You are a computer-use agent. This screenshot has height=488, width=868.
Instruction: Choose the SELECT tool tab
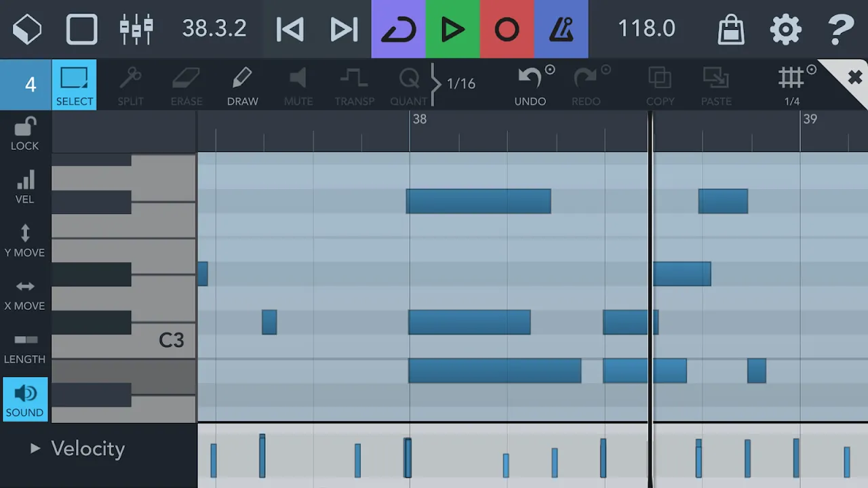(74, 85)
